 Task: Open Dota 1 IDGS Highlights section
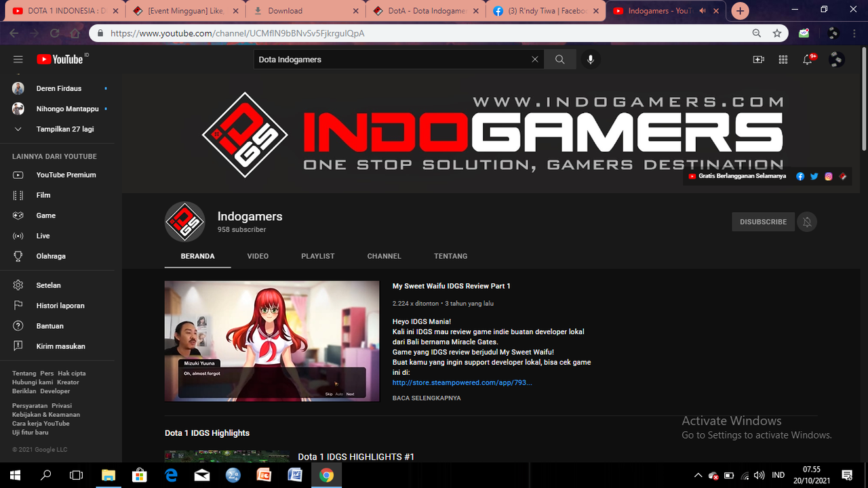207,433
